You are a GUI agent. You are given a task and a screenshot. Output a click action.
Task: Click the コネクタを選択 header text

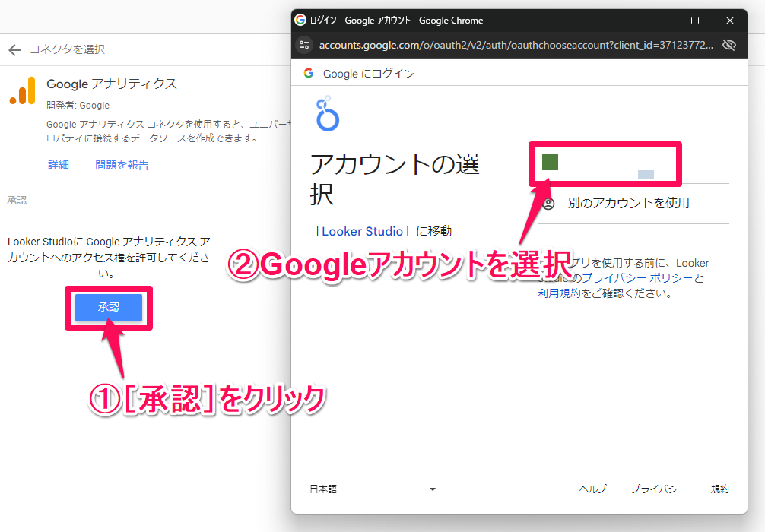pos(68,49)
